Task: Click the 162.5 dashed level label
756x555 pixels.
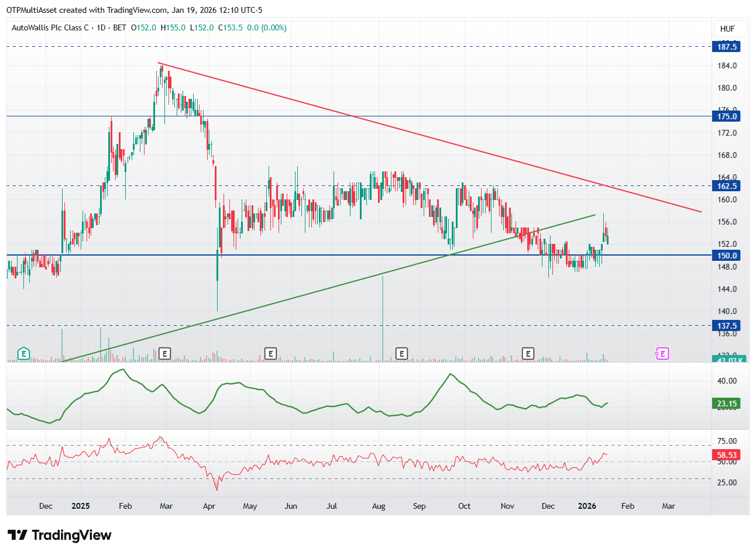Action: [726, 186]
